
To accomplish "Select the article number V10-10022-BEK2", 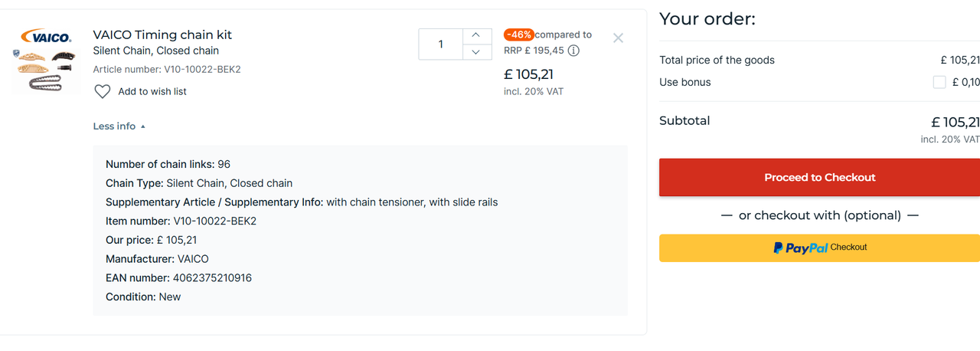I will 202,70.
